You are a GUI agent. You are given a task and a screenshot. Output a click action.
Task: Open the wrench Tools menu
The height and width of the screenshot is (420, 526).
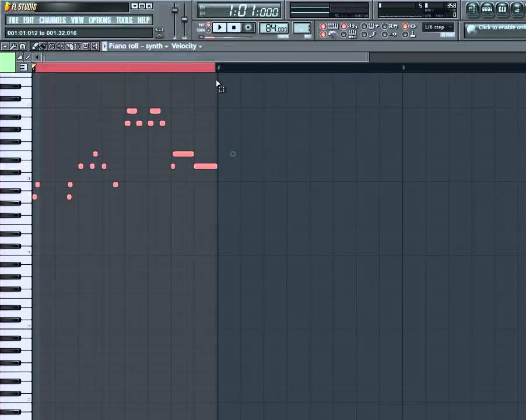tap(13, 46)
